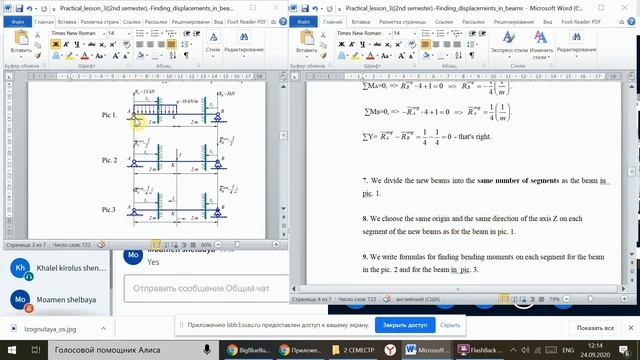Click shading paint bucket in left window
Image resolution: width=640 pixels, height=360 pixels.
[141, 55]
